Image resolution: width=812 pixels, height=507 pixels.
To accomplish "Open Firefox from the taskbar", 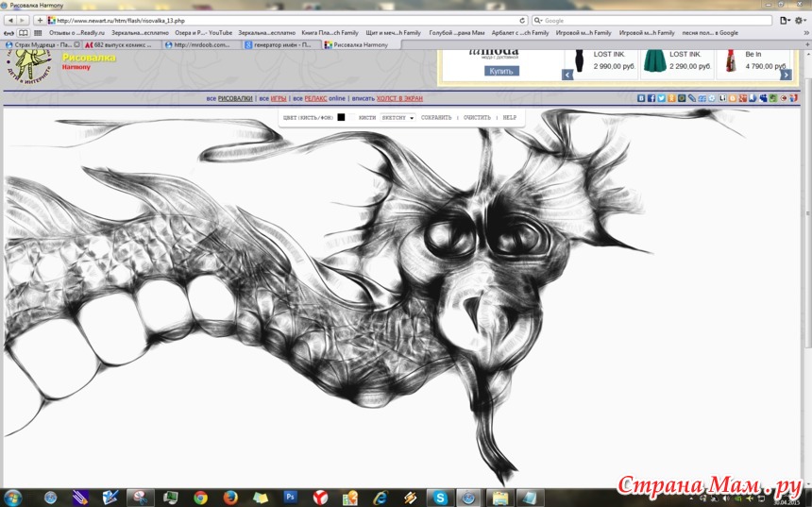I will [x=230, y=498].
